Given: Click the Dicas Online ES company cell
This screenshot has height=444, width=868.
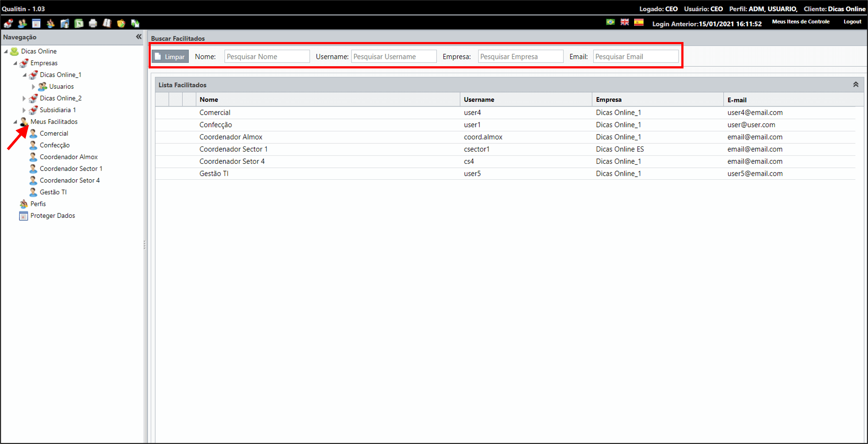Looking at the screenshot, I should click(620, 149).
